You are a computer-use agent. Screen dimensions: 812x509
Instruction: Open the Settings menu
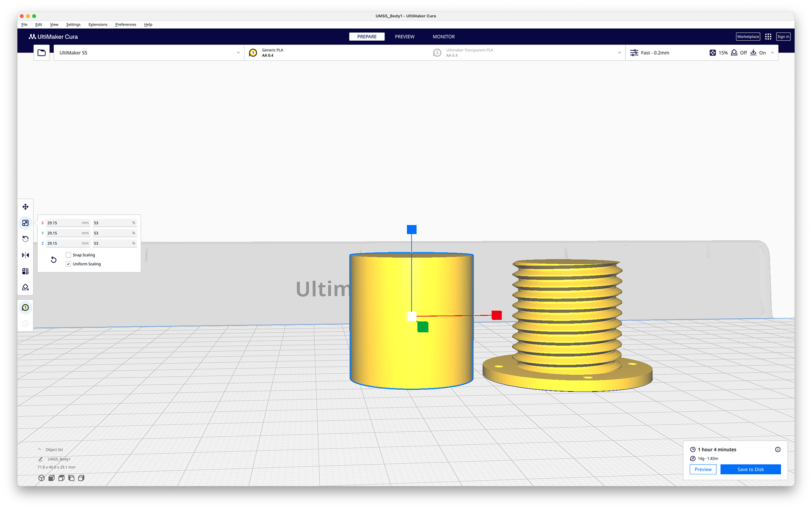click(73, 25)
